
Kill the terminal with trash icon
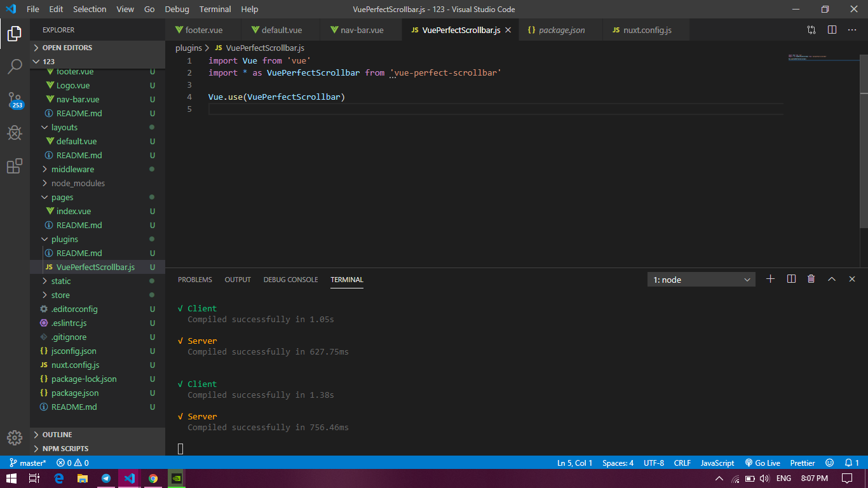(811, 279)
